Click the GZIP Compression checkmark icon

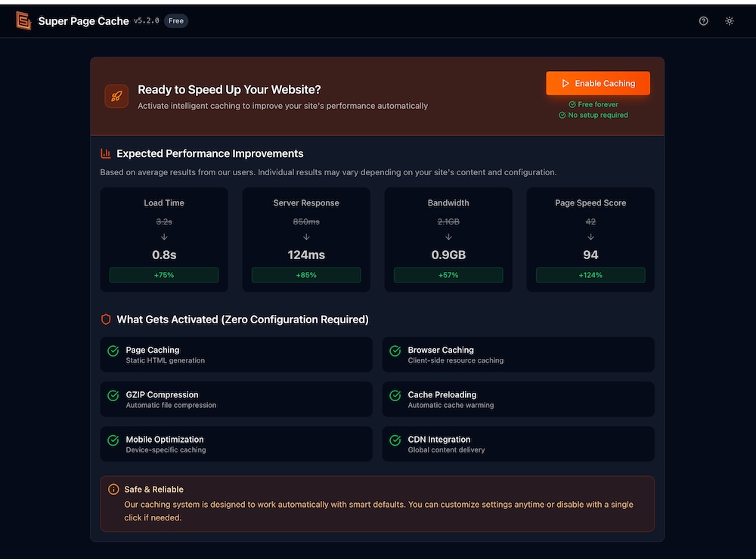pos(113,396)
